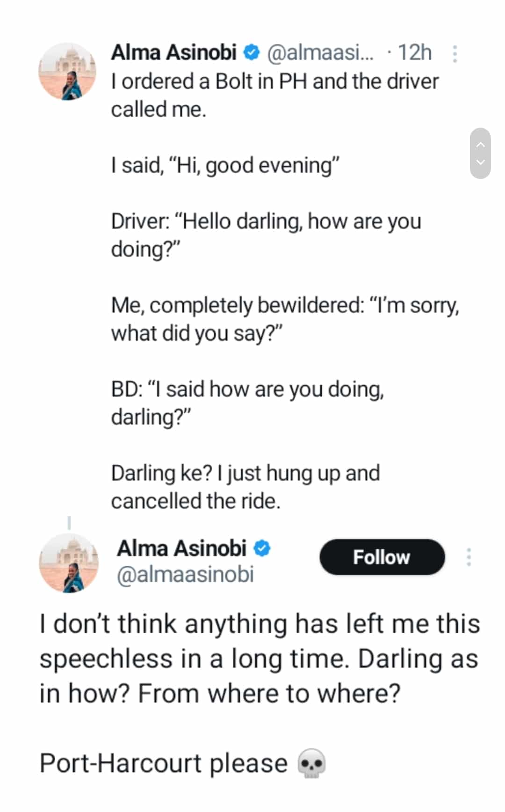Click the scroll-down chevron arrow
Screen dimensions: 505x812
pyautogui.click(x=480, y=162)
